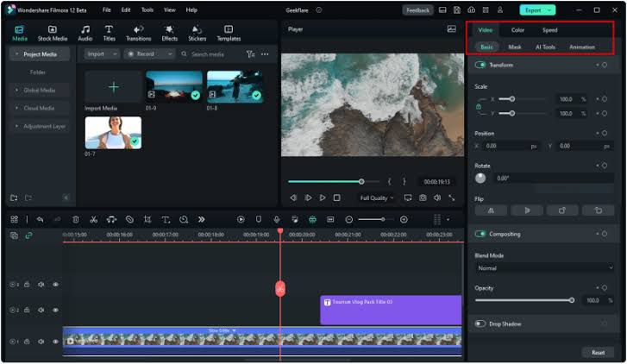
Task: Open the Titles library
Action: click(110, 33)
